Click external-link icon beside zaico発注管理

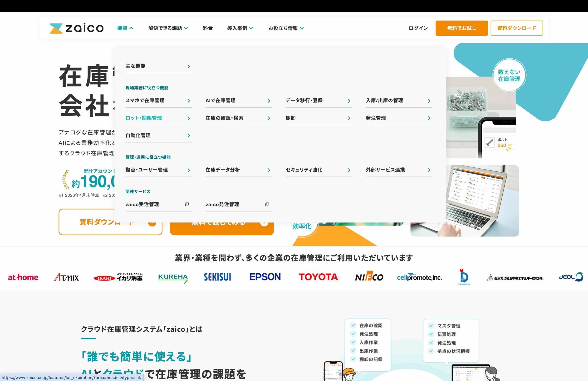tap(267, 204)
